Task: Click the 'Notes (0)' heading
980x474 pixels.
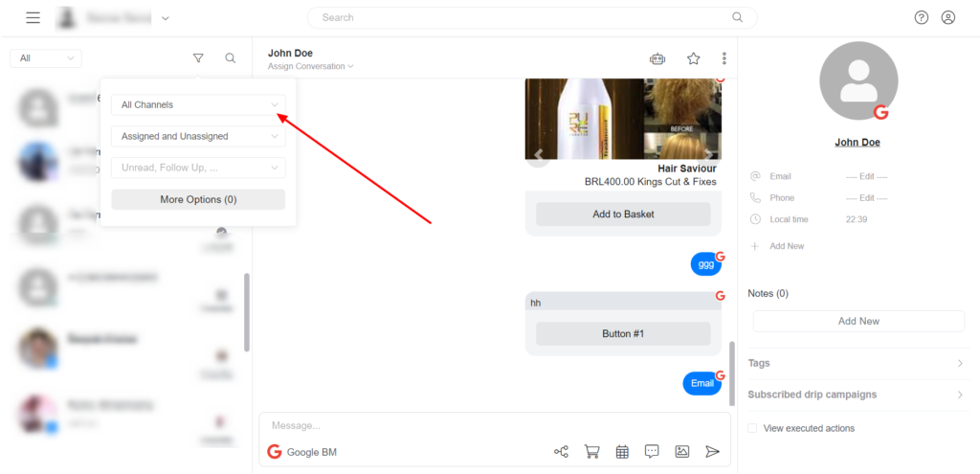Action: [768, 293]
